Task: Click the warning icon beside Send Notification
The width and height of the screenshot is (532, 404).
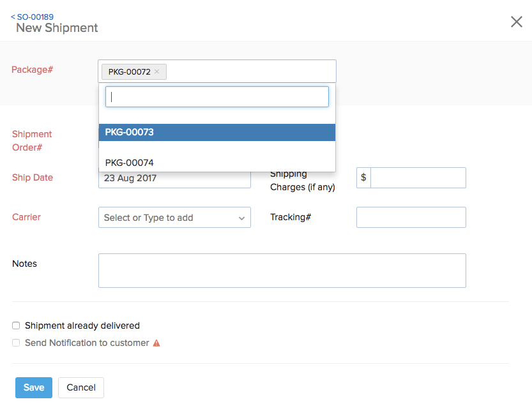Action: [156, 343]
